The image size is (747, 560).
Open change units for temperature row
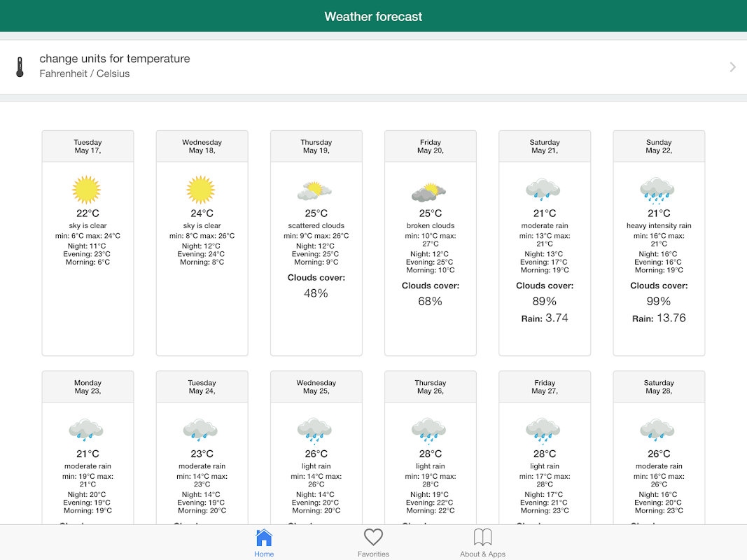(374, 66)
